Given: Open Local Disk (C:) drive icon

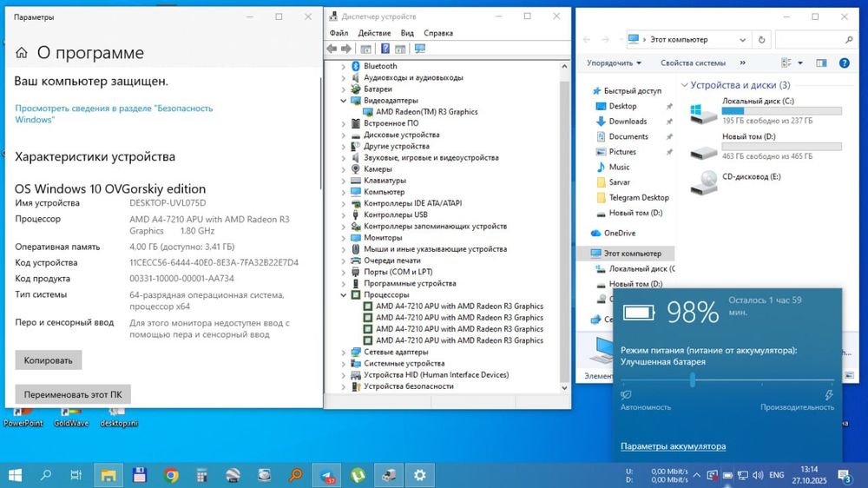Looking at the screenshot, I should point(704,114).
